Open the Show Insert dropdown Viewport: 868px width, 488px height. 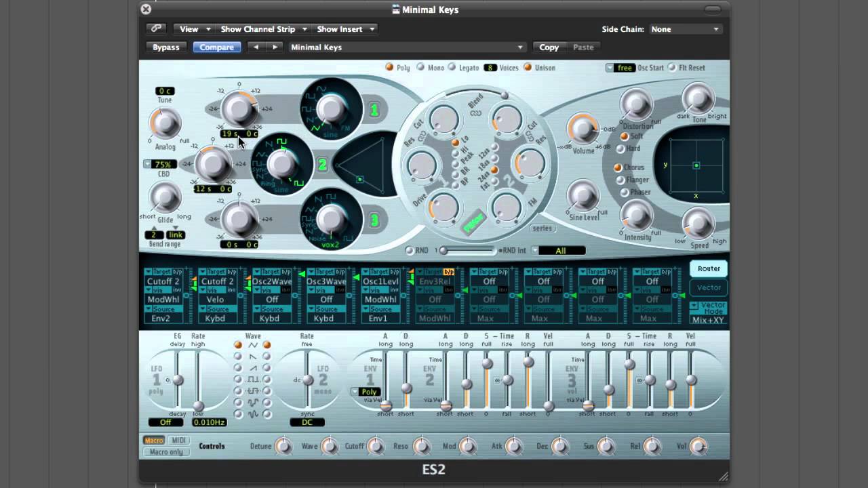345,28
